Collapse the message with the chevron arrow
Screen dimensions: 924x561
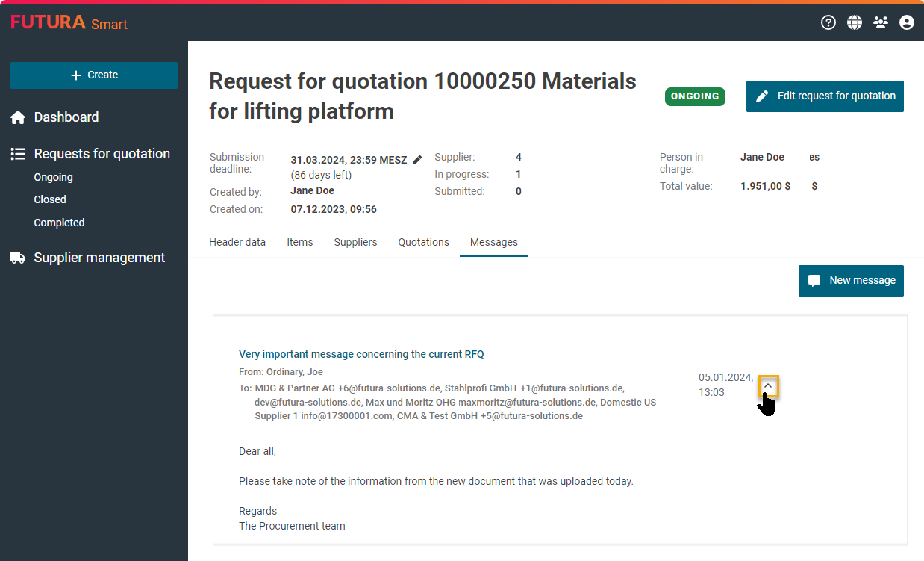[768, 385]
